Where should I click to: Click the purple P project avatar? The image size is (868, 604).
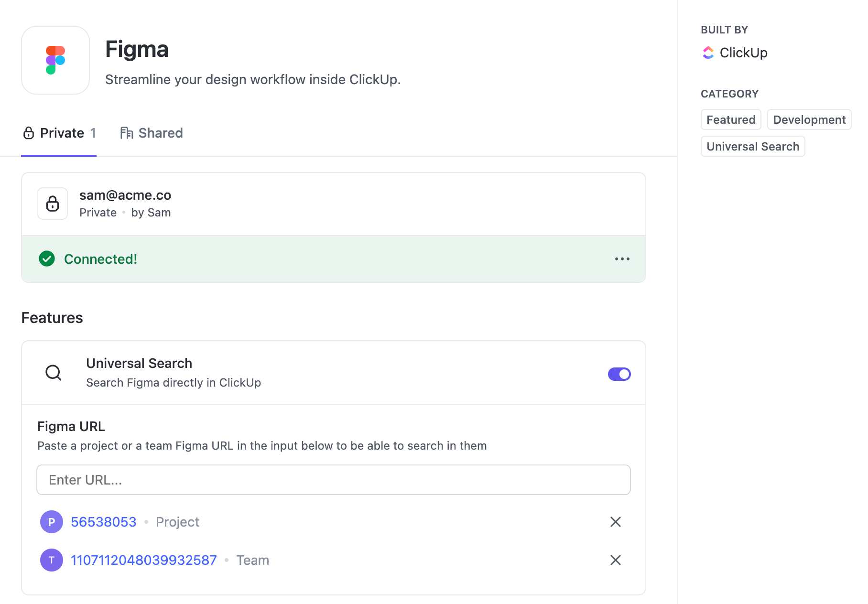(x=52, y=522)
